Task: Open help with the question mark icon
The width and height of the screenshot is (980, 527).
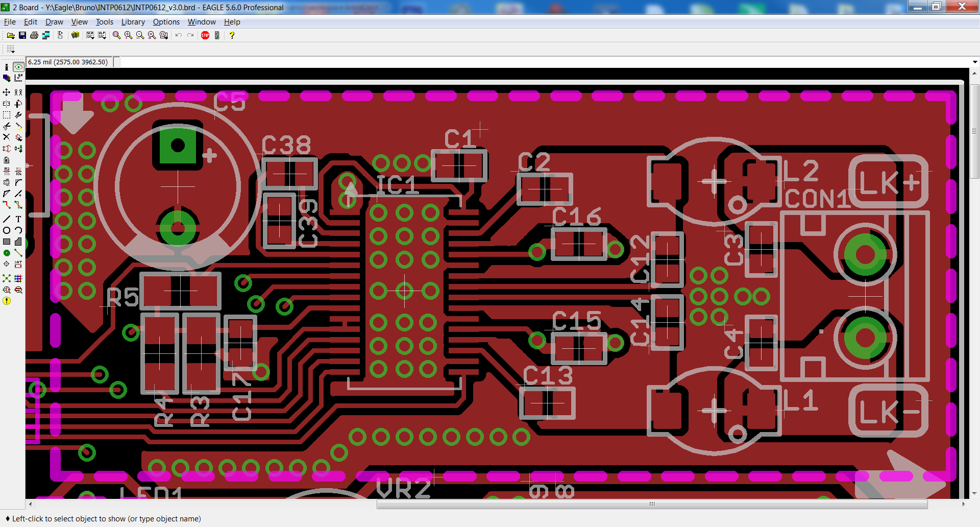Action: 232,35
